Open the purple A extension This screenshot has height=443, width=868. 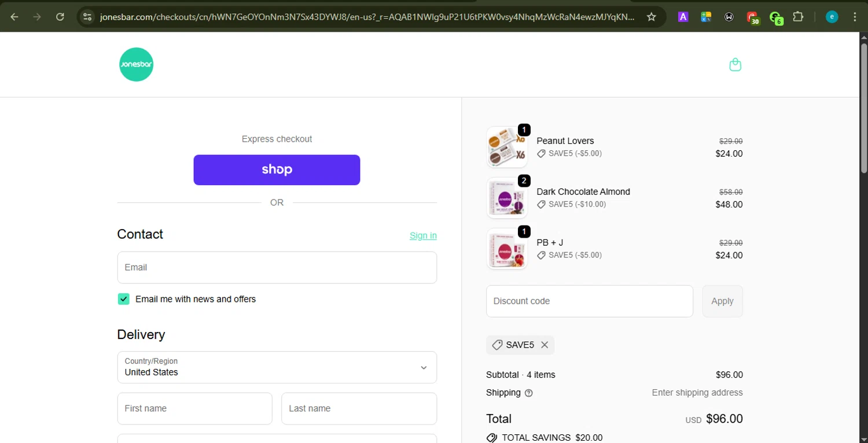683,17
